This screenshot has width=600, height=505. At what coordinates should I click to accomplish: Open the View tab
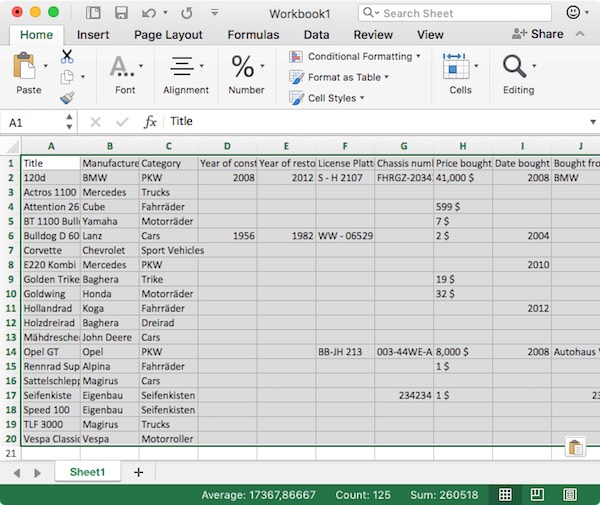[430, 35]
